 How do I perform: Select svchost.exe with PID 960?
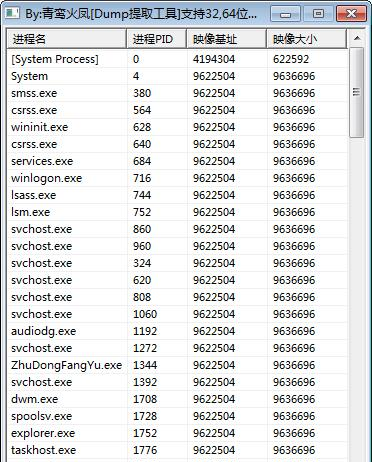click(177, 246)
